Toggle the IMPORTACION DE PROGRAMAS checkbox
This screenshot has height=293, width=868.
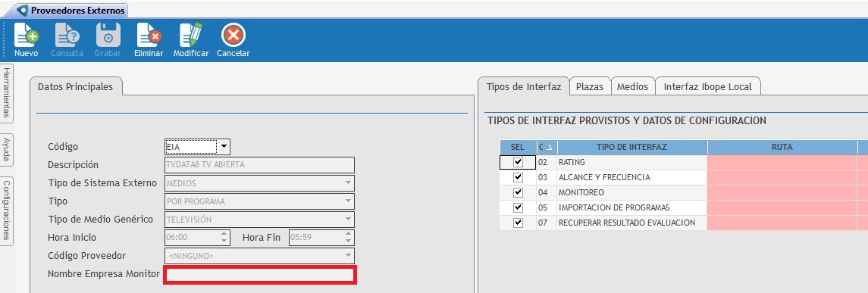tap(518, 207)
